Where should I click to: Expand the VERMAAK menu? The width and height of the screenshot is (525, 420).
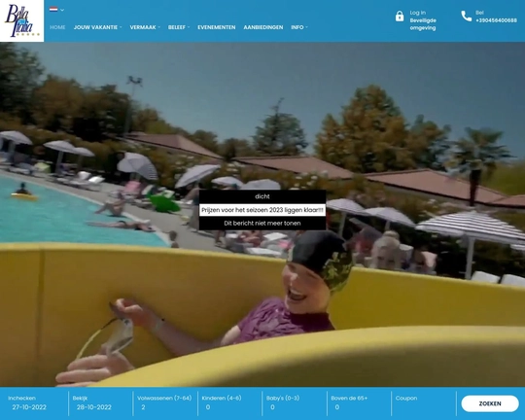pos(145,27)
